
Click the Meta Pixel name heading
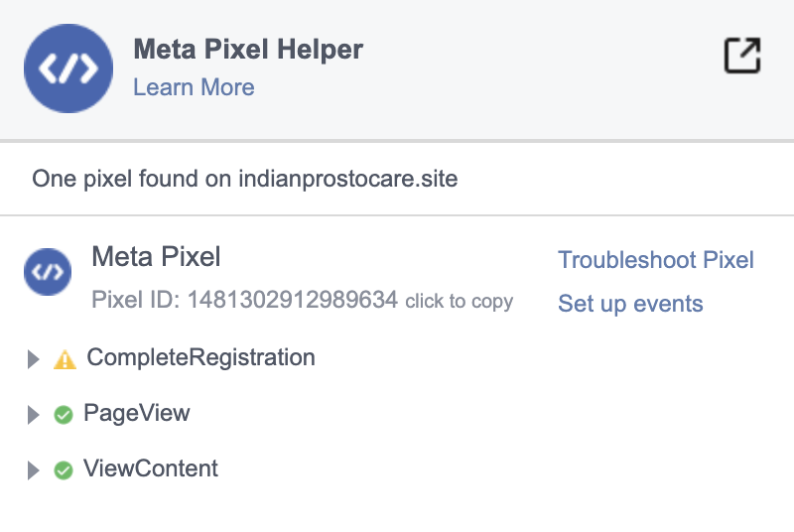(x=156, y=257)
